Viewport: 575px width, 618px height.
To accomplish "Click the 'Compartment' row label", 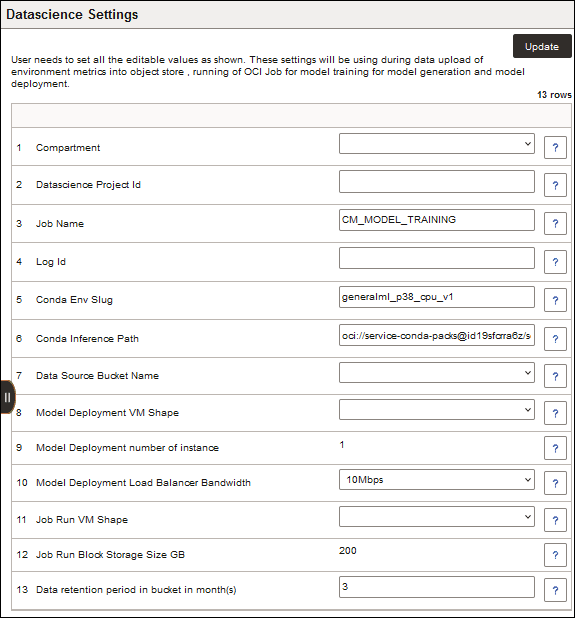I will [68, 147].
